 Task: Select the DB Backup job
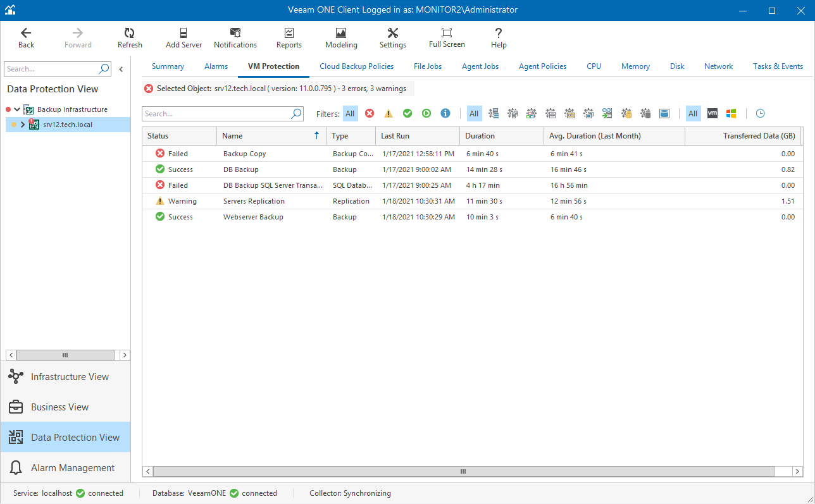point(472,169)
